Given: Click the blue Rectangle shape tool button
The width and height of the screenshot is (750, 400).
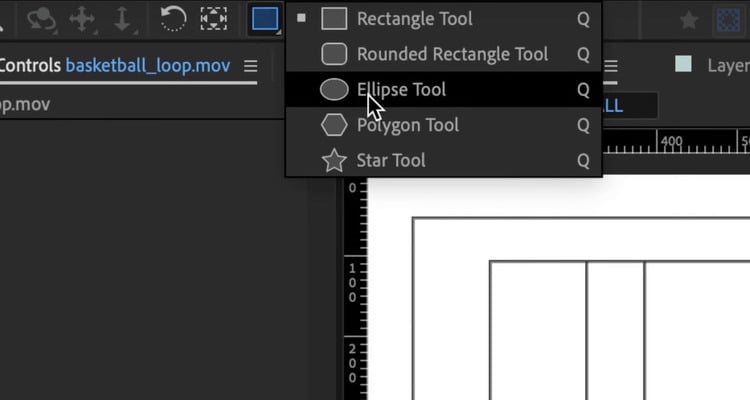Looking at the screenshot, I should (265, 19).
